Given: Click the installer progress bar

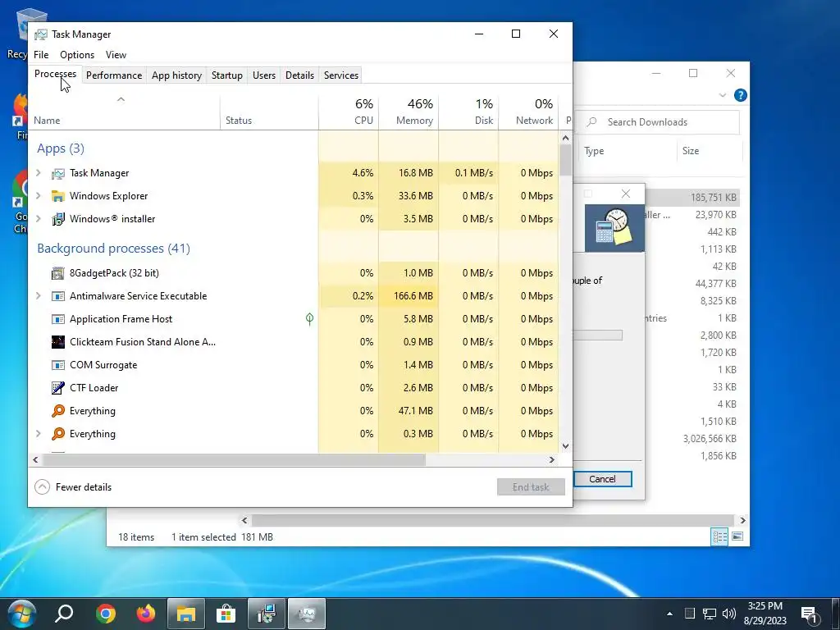Looking at the screenshot, I should 597,336.
